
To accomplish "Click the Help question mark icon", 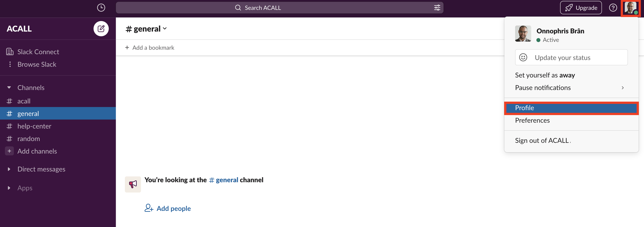I will tap(613, 8).
